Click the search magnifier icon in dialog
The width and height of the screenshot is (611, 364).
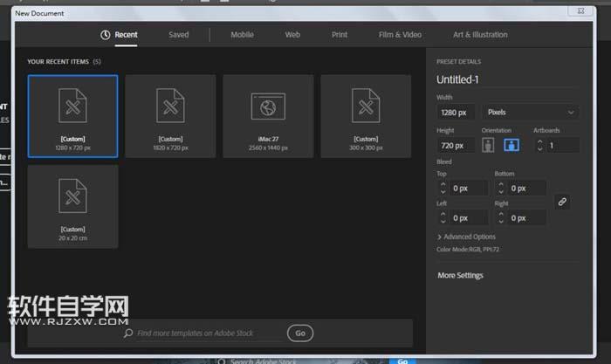[x=128, y=333]
